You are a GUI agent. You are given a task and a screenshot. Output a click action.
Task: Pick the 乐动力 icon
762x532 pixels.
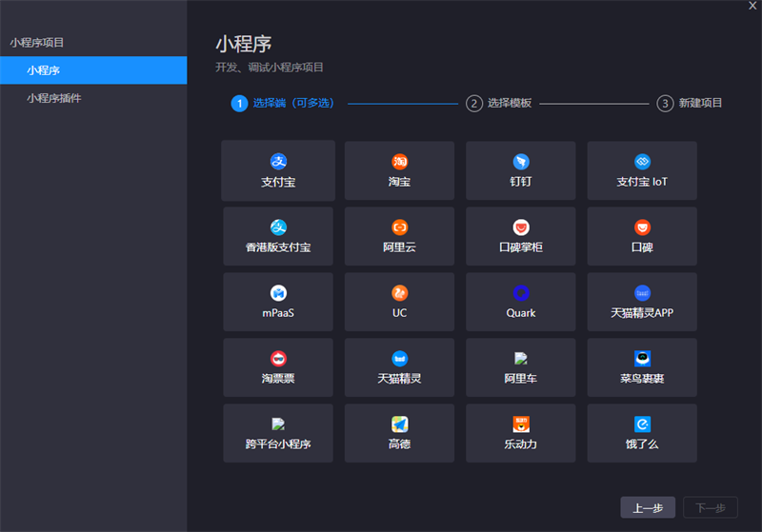(521, 424)
